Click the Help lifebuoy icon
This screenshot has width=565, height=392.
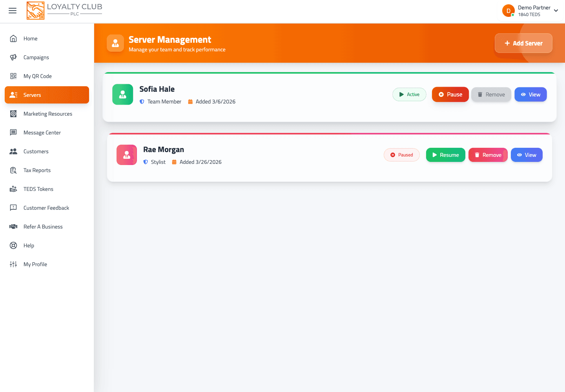click(13, 245)
